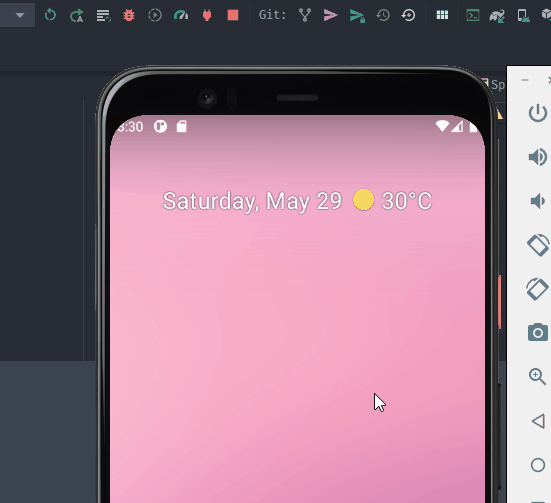
Task: Expand the run configuration dropdown arrow
Action: point(20,15)
